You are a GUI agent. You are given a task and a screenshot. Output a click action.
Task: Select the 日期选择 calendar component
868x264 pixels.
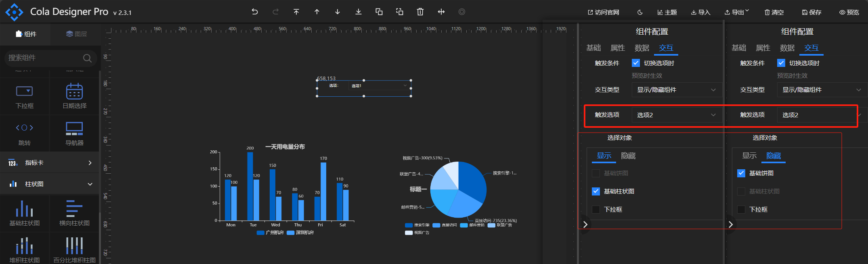[74, 96]
